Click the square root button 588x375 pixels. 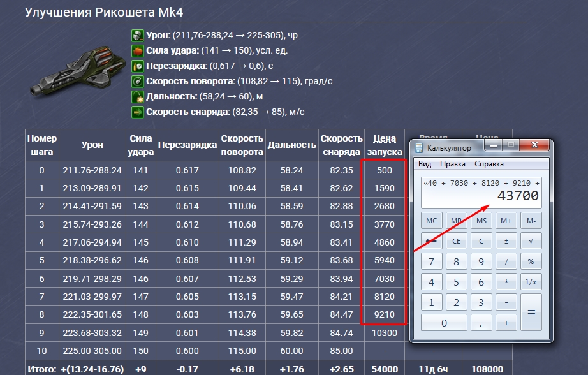pyautogui.click(x=531, y=240)
